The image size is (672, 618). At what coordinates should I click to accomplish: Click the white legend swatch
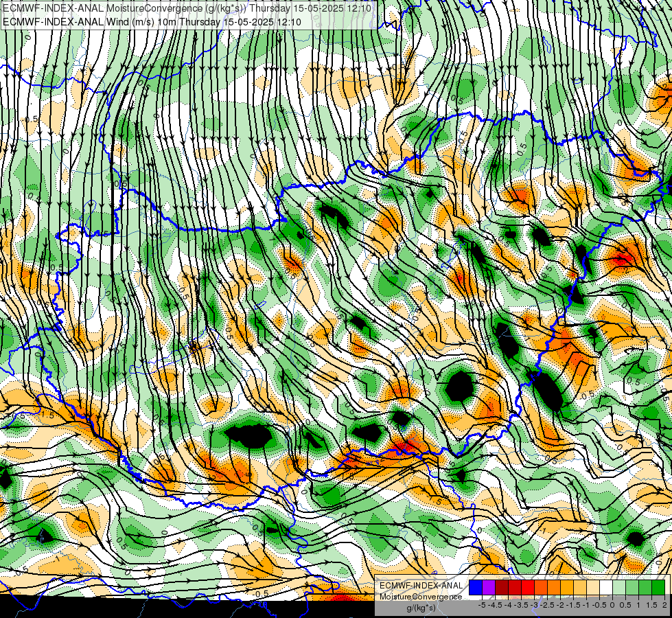606,587
